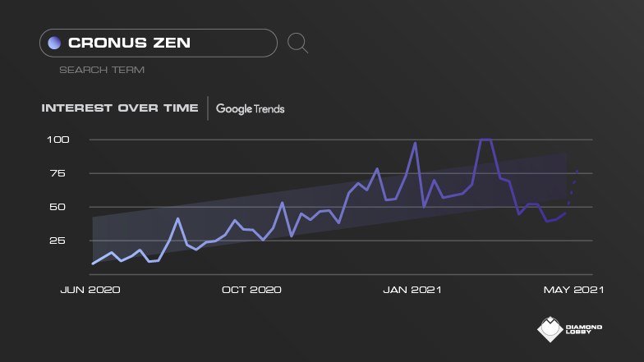Click the Diamond Lobby logo icon
The width and height of the screenshot is (644, 362).
click(x=550, y=329)
